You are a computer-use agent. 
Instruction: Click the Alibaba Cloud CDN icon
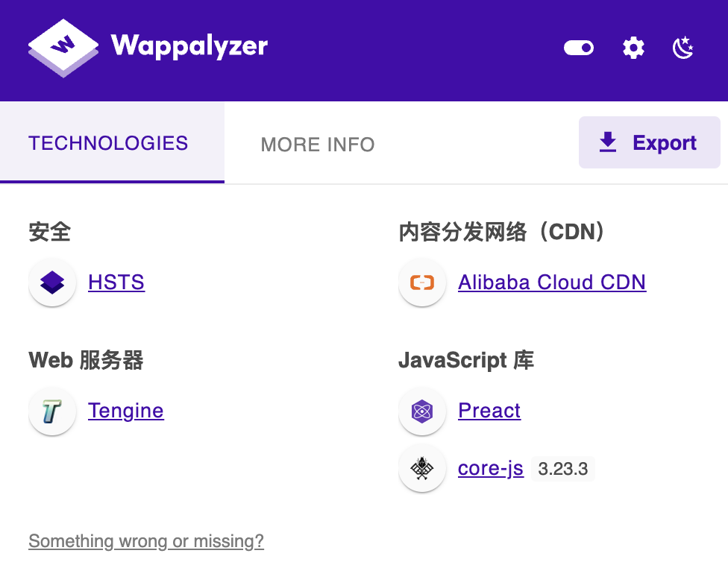click(x=422, y=282)
